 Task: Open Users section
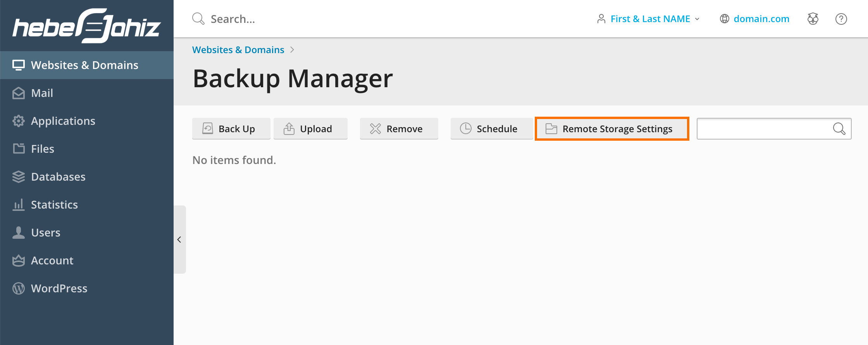tap(87, 233)
